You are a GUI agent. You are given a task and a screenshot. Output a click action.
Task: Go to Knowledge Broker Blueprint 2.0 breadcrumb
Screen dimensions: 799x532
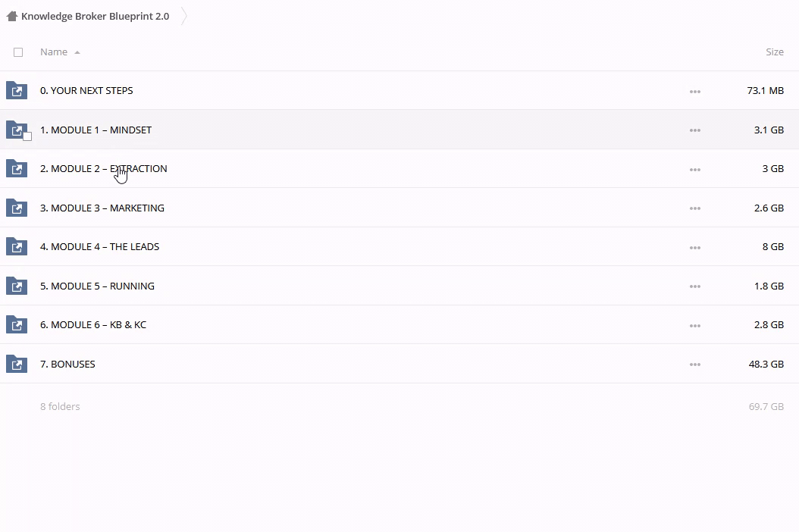click(x=95, y=16)
